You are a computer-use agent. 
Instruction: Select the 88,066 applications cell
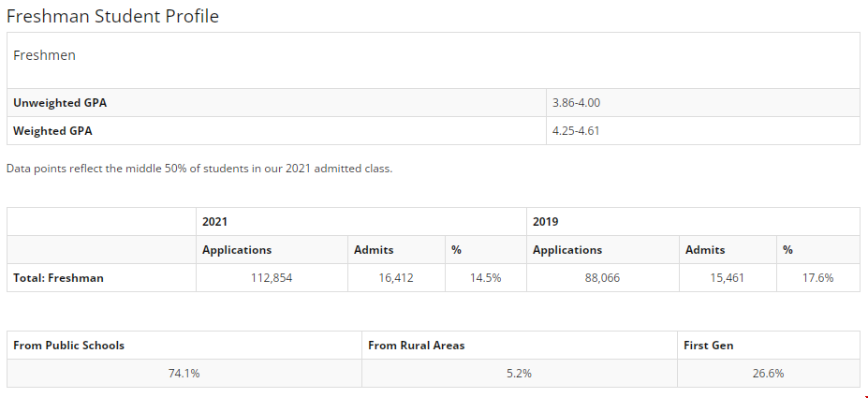pyautogui.click(x=602, y=278)
